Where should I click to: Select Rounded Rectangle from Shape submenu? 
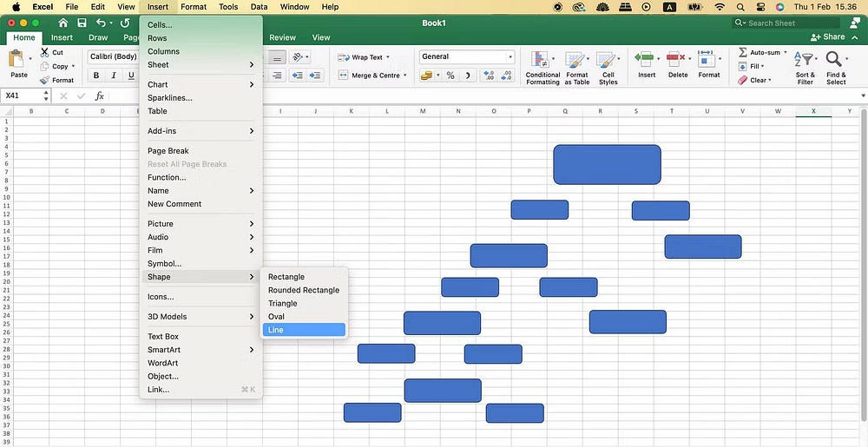(x=304, y=291)
